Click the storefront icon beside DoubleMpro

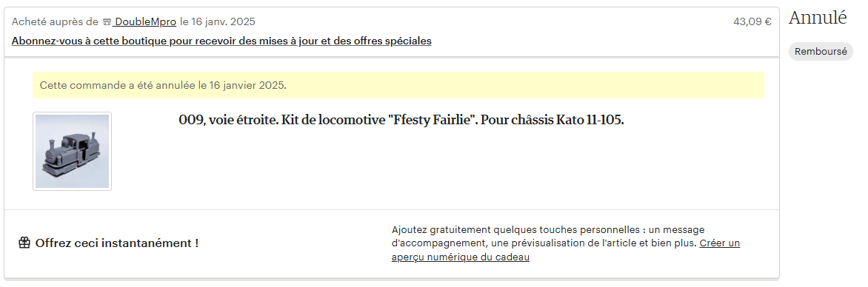tap(107, 22)
